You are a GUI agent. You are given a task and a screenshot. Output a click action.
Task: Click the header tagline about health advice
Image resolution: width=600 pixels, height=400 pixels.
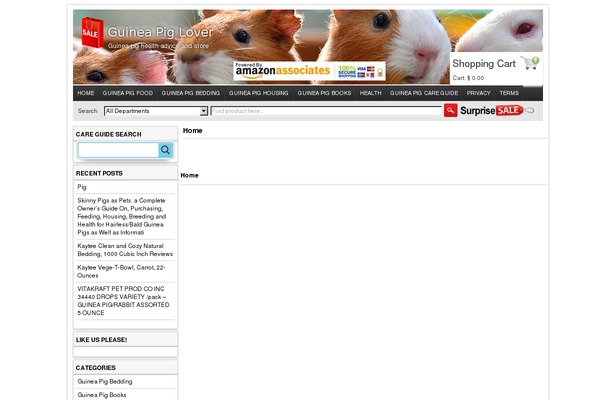[x=158, y=46]
